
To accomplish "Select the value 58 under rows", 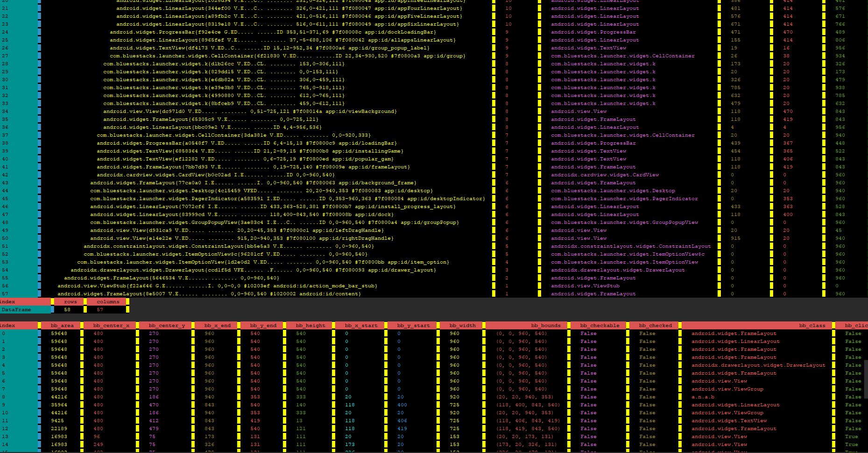I will click(67, 309).
